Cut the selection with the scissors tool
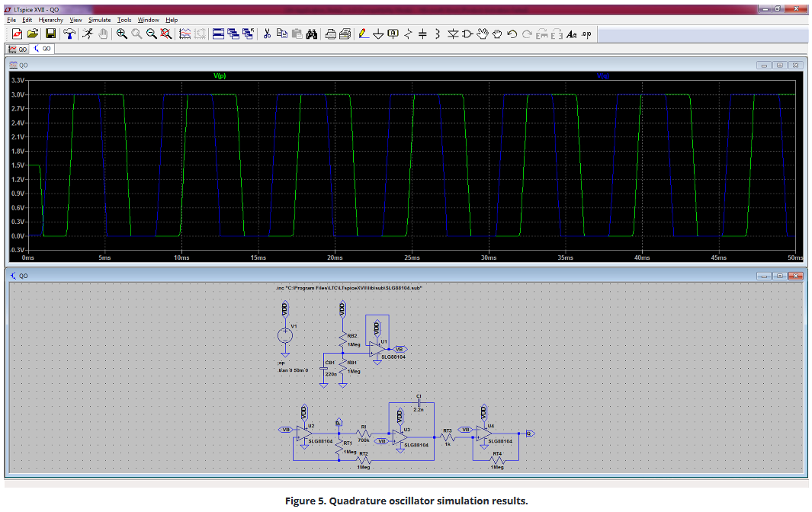This screenshot has height=512, width=812. click(x=267, y=34)
